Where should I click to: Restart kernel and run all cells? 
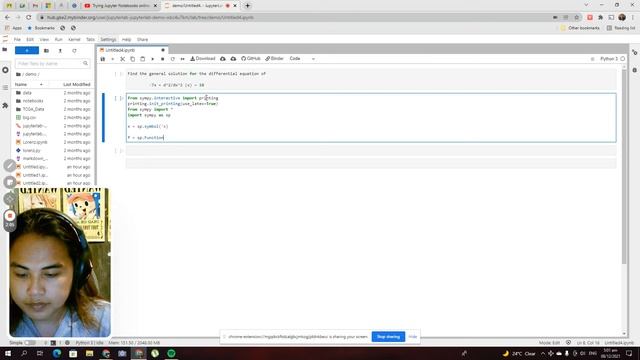click(x=182, y=59)
